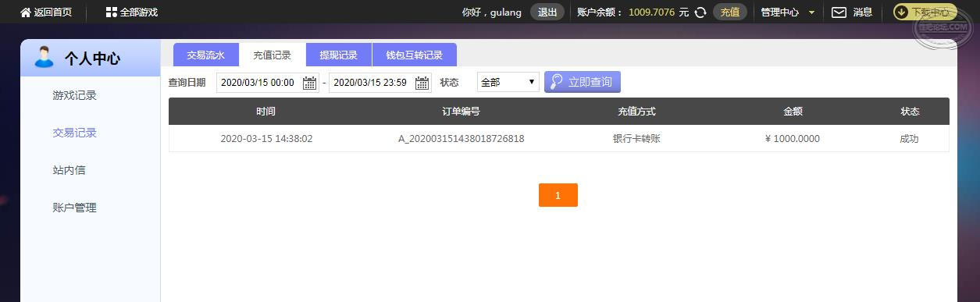The height and width of the screenshot is (302, 980).
Task: Click the 金额 column header
Action: 793,112
